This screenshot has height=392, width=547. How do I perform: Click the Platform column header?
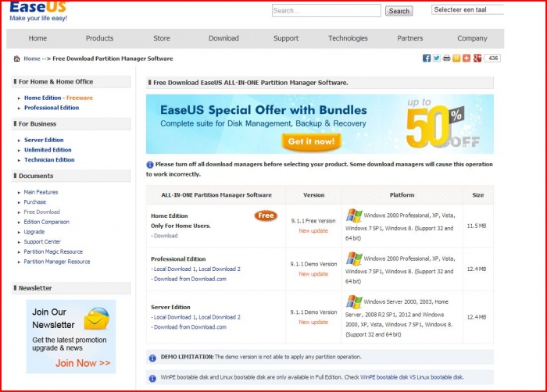tap(402, 195)
